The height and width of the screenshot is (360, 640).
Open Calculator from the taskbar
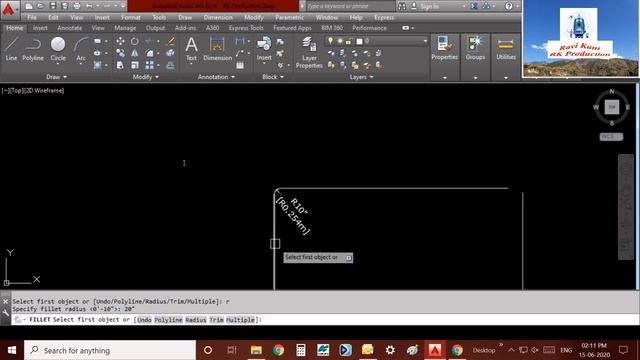[x=300, y=350]
